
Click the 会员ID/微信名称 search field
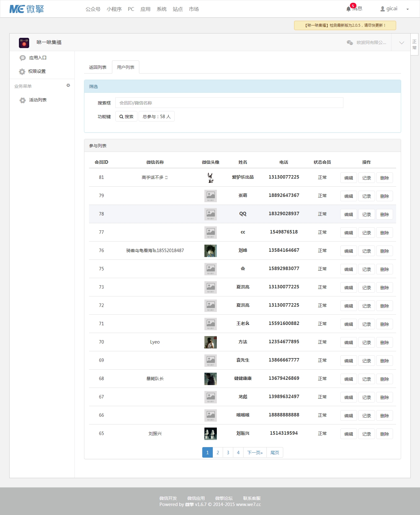point(229,103)
